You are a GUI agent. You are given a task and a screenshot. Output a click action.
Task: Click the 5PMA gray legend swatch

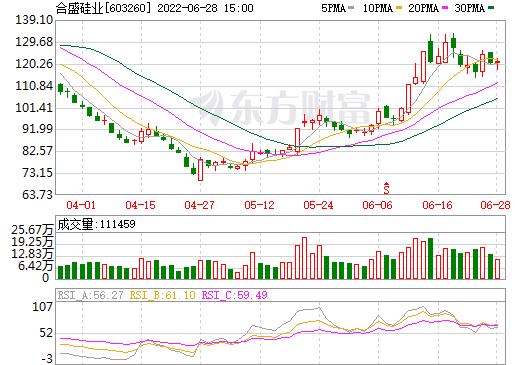(x=351, y=8)
